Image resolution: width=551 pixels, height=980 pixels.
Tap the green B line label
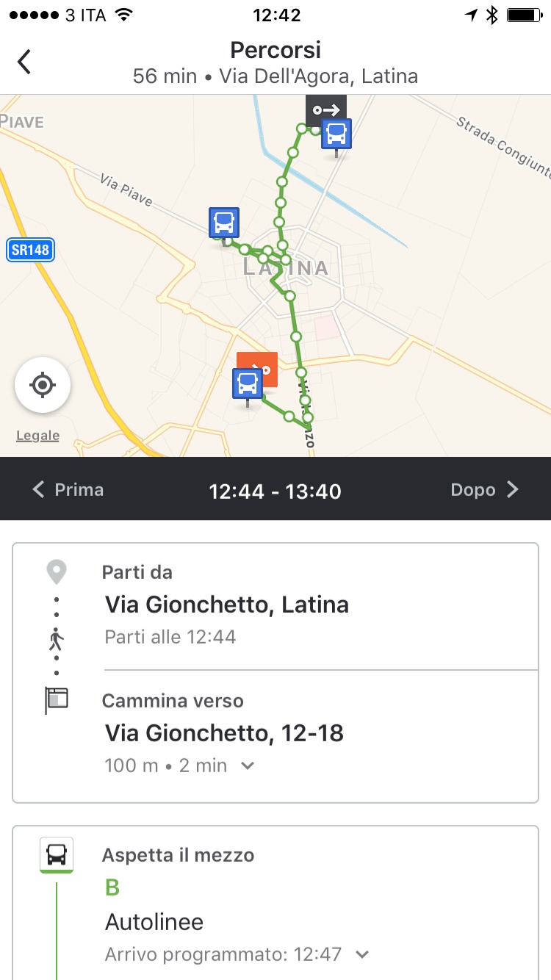(112, 887)
